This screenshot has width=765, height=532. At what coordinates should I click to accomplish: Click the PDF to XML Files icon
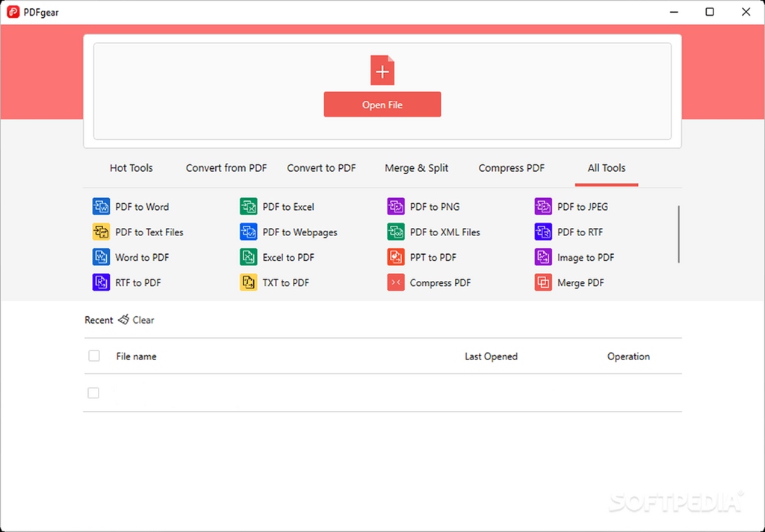(396, 232)
